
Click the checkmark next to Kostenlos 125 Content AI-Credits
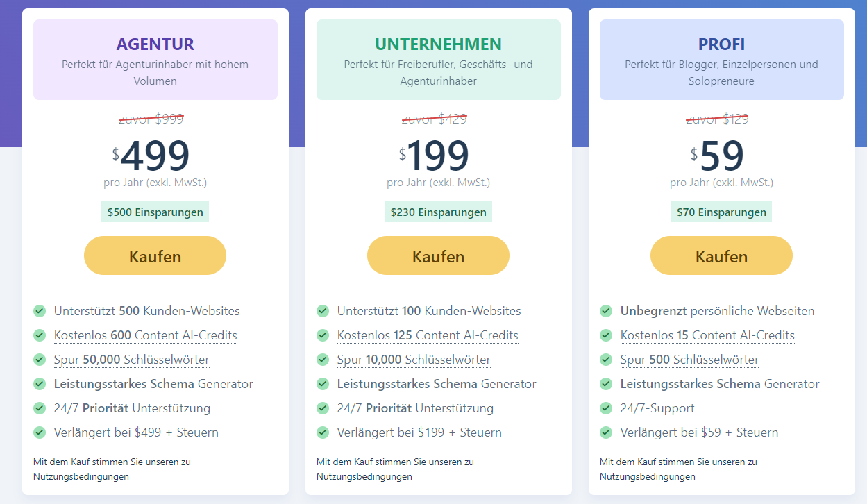[x=323, y=335]
